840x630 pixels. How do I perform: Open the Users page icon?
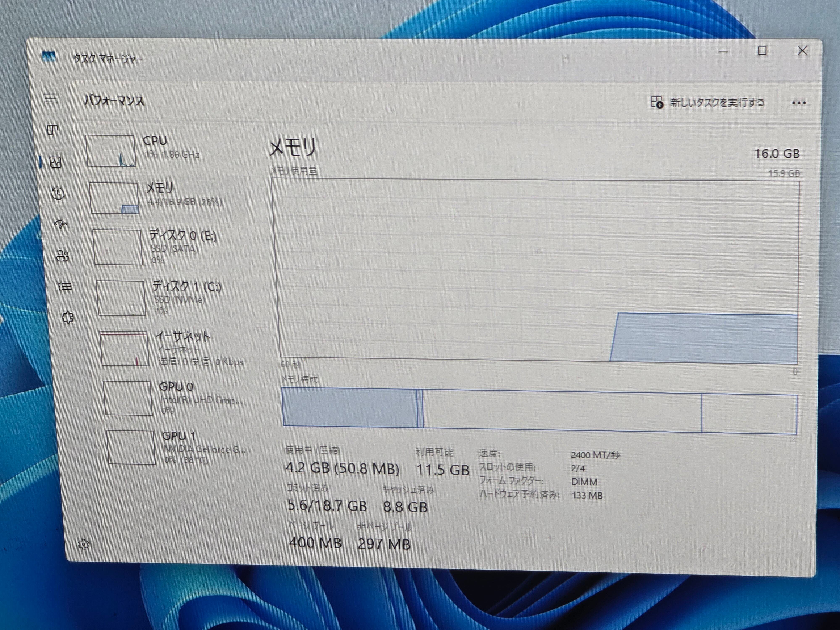(x=63, y=256)
